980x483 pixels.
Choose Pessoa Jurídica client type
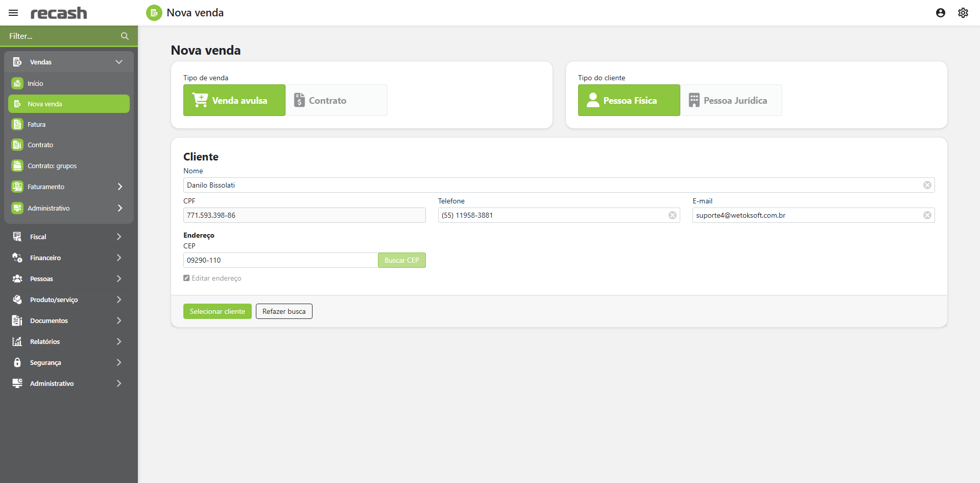click(x=731, y=100)
